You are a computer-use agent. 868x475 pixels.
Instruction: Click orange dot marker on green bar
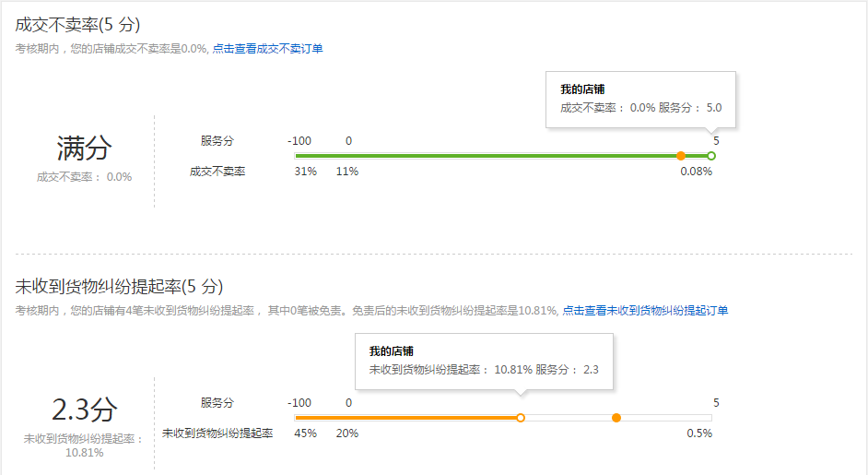coord(681,156)
